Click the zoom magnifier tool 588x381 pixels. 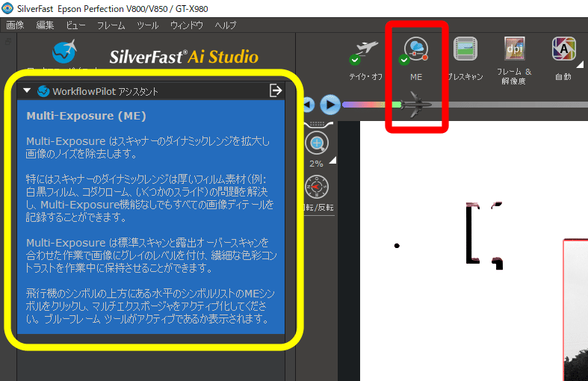pos(317,143)
